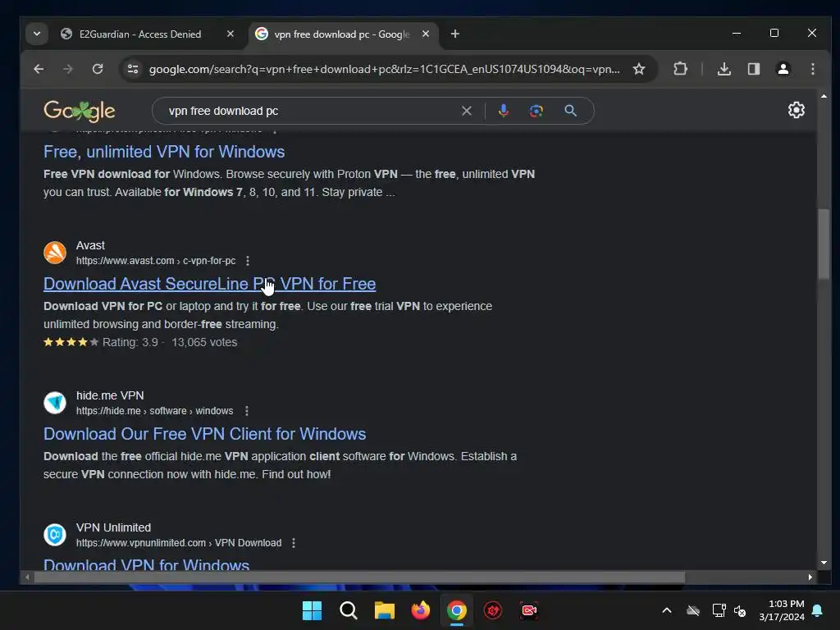Screen dimensions: 840x630
Task: Click '13,065 votes' text
Action: point(204,342)
